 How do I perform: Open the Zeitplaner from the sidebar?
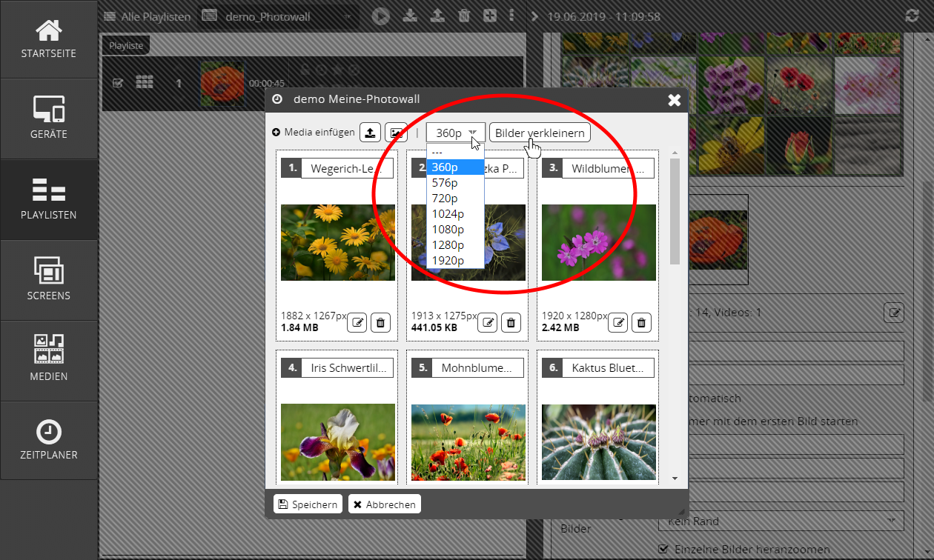pyautogui.click(x=49, y=441)
